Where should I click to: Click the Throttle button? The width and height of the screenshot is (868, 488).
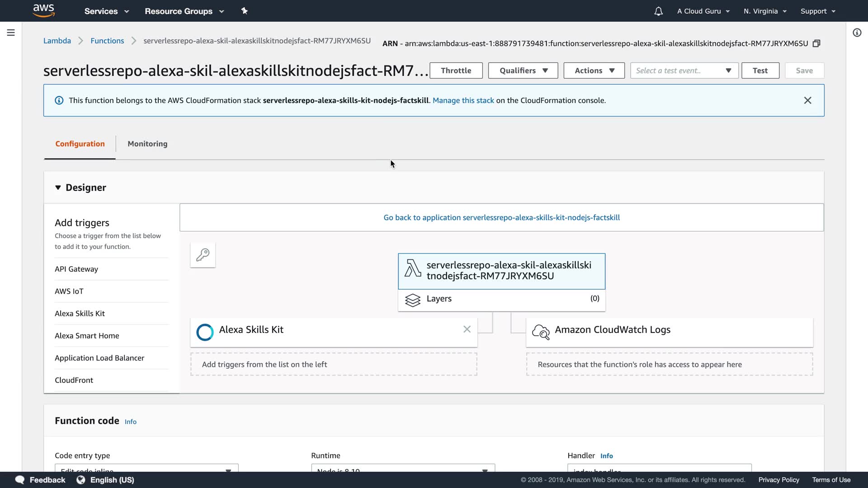456,70
